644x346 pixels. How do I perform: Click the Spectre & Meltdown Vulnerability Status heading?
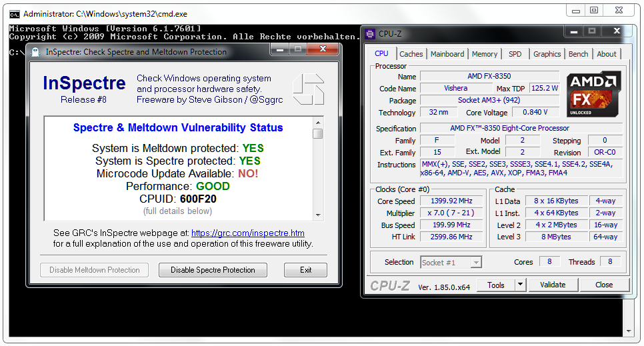click(178, 128)
